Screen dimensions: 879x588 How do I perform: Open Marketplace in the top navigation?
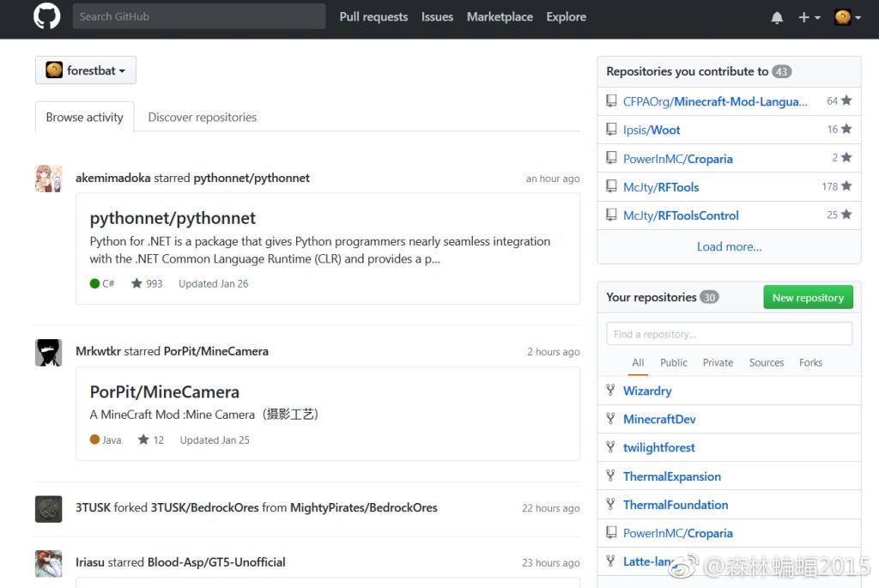[500, 16]
